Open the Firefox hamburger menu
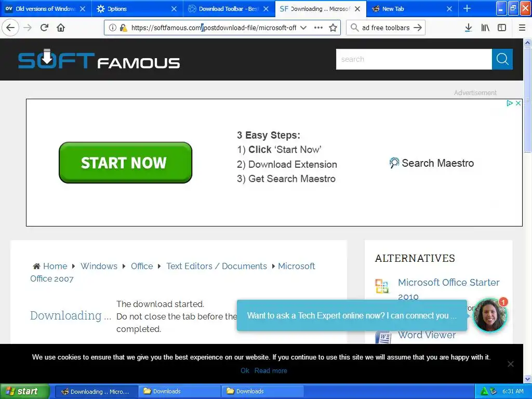532x399 pixels. 522,28
